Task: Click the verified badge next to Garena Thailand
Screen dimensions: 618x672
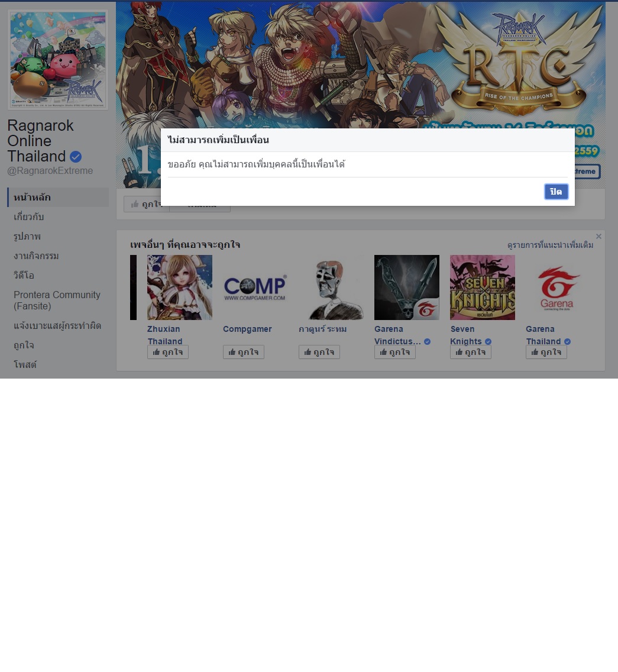Action: tap(567, 341)
